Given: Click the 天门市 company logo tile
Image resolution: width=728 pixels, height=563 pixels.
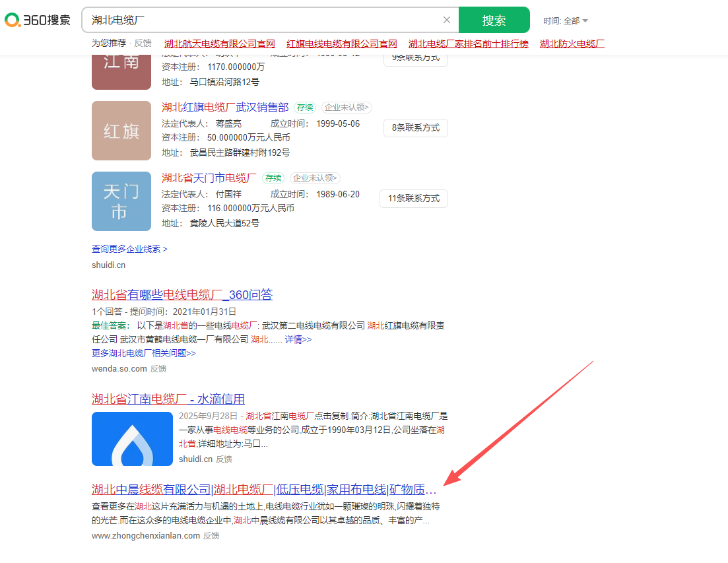Looking at the screenshot, I should click(121, 201).
